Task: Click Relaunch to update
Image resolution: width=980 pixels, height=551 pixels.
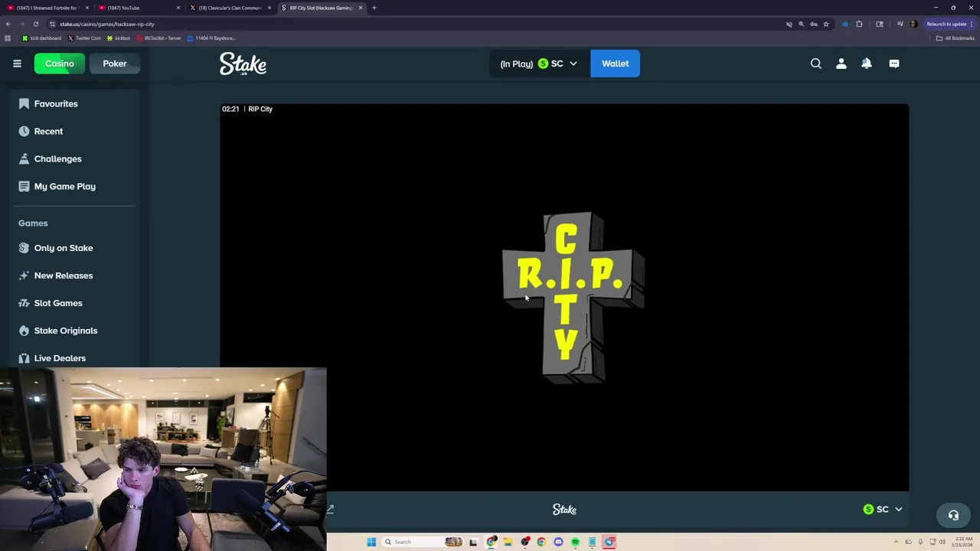Action: click(x=949, y=24)
